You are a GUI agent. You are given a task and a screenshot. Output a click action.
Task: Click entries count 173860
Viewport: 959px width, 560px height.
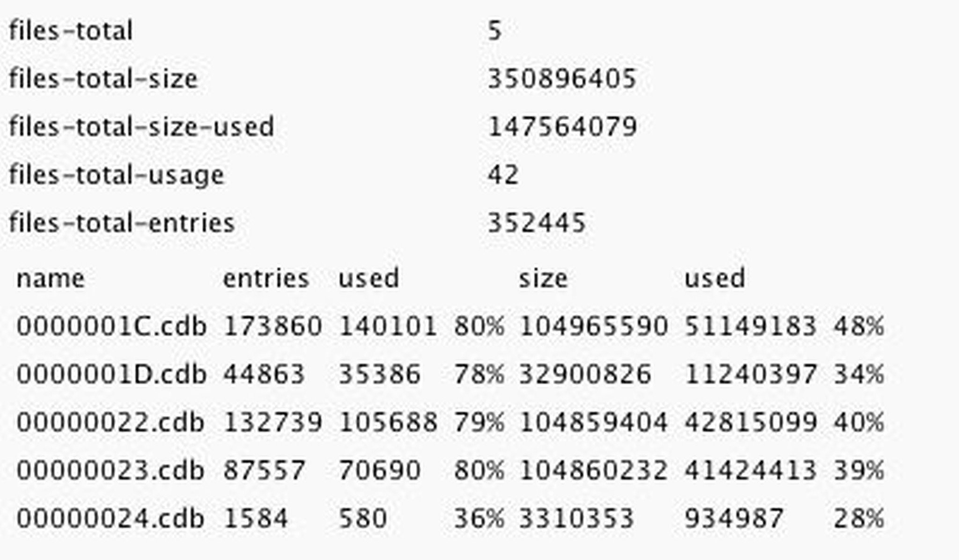pos(273,326)
